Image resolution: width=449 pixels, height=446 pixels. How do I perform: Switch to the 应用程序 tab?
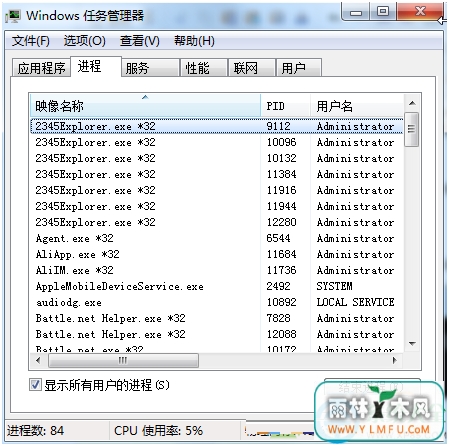click(x=41, y=68)
